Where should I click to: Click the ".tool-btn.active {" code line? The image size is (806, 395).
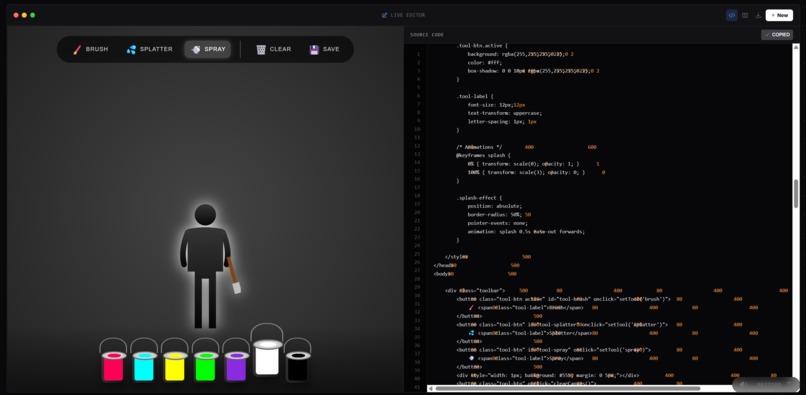(479, 46)
